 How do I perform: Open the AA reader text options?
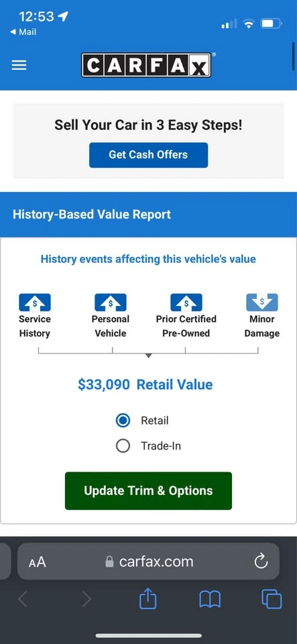point(38,562)
